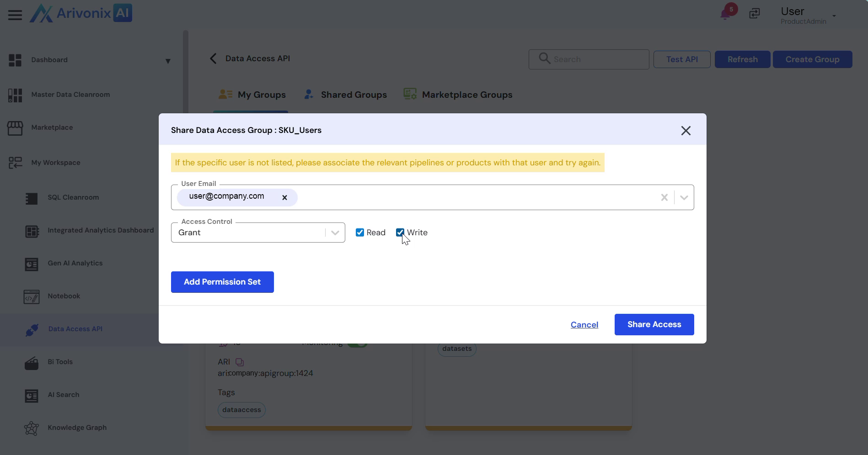Select the Knowledge Graph icon
Screen dimensions: 868x455
(x=32, y=429)
